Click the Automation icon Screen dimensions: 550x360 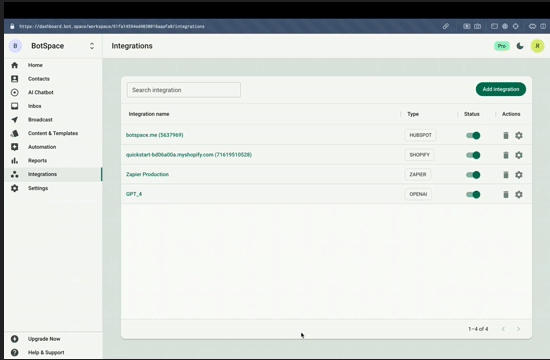pos(14,147)
